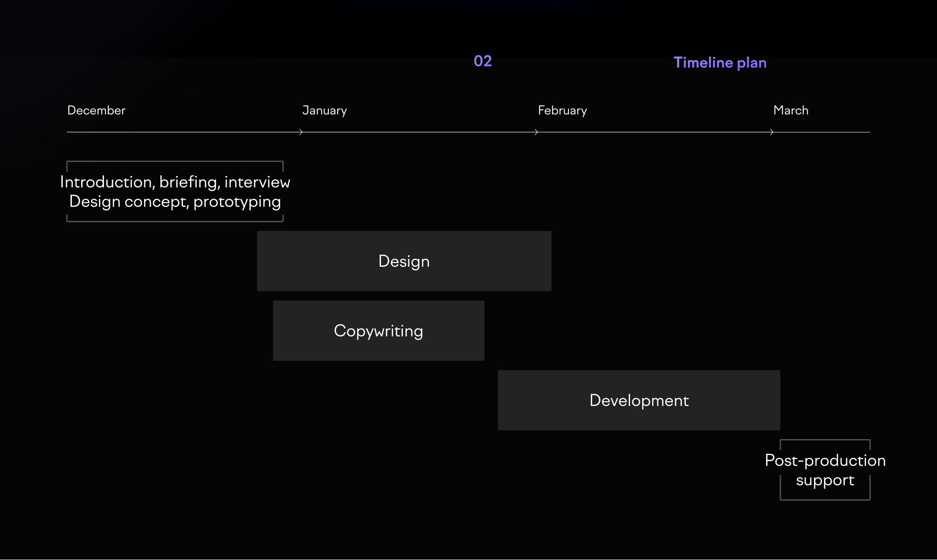Click the word support in Post-production box
937x560 pixels.
pyautogui.click(x=825, y=480)
